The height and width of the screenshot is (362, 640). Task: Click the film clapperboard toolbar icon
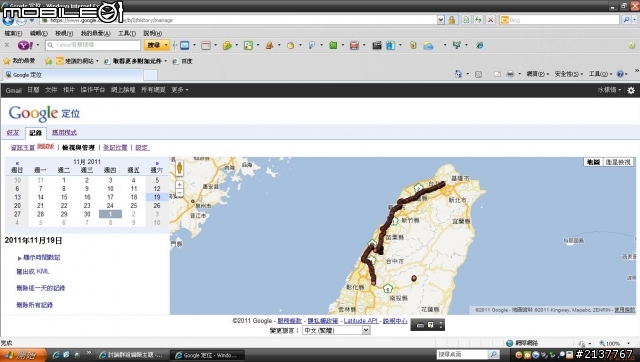tap(377, 45)
